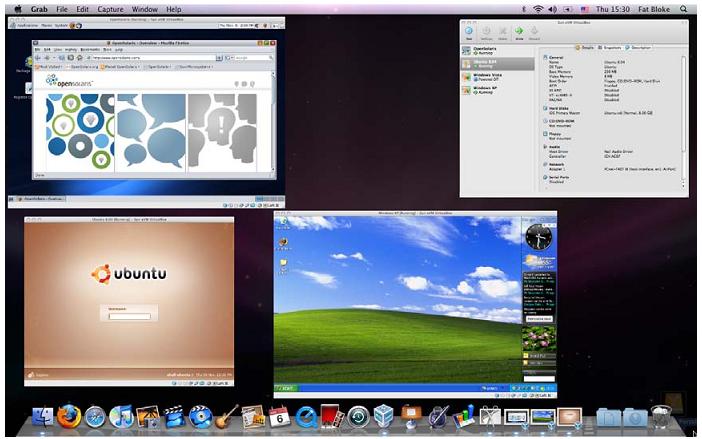Click the speech bubbles image on OpenSolaris page
Image resolution: width=702 pixels, height=439 pixels.
(x=151, y=132)
